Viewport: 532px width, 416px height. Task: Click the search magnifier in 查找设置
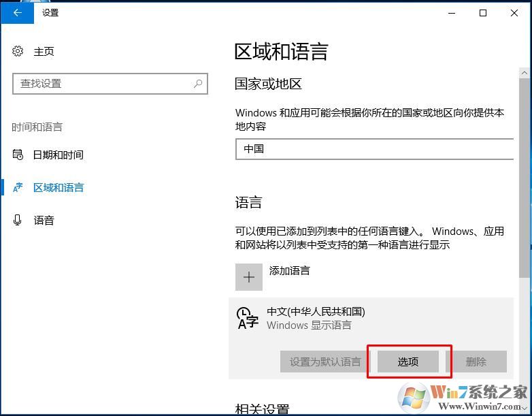click(198, 84)
